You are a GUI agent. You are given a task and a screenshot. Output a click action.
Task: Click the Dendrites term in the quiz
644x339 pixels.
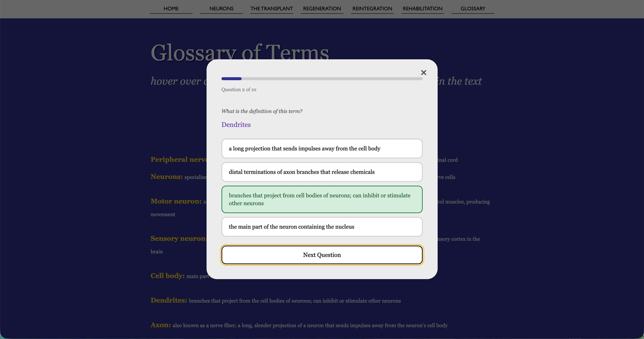(236, 124)
